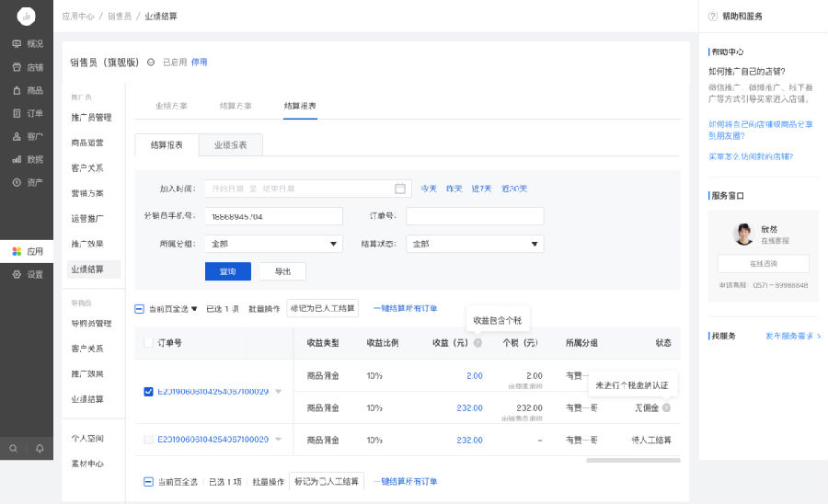Switch to the 业绩报表 sub tab
Image resolution: width=828 pixels, height=504 pixels.
[x=231, y=144]
